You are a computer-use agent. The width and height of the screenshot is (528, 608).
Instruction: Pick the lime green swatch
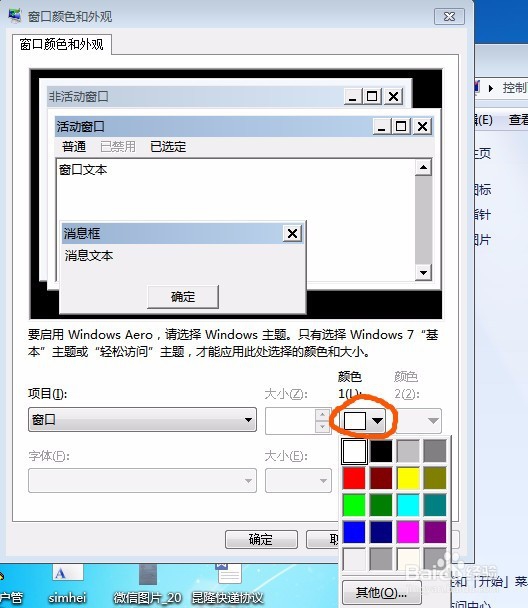pyautogui.click(x=354, y=505)
